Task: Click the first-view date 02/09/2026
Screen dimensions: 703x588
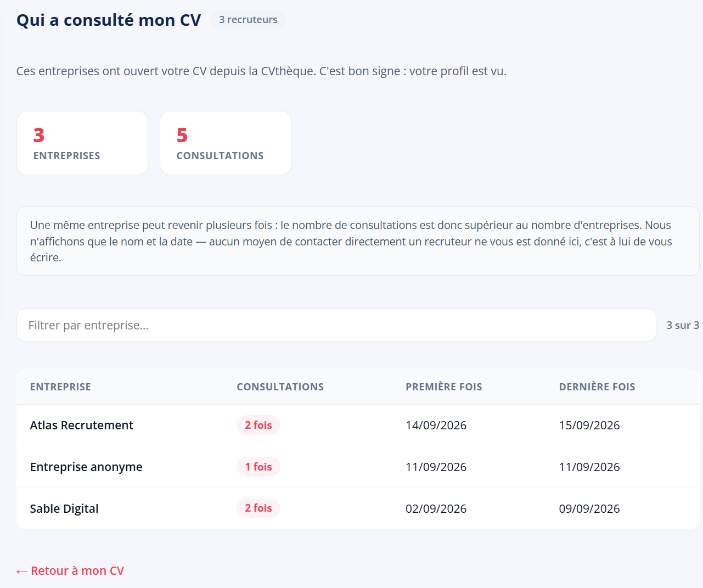Action: (x=436, y=509)
